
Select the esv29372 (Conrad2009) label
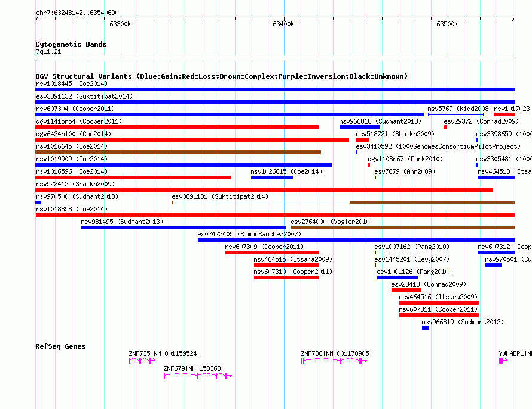(x=481, y=121)
